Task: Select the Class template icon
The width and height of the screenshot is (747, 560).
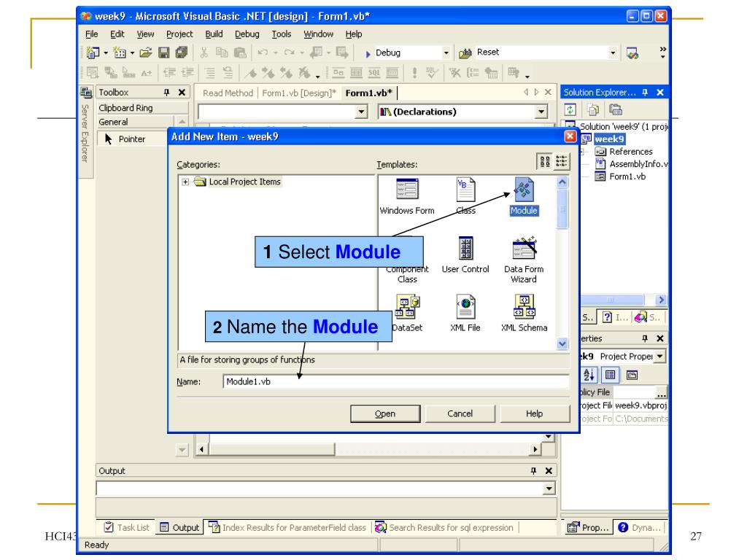Action: tap(465, 190)
